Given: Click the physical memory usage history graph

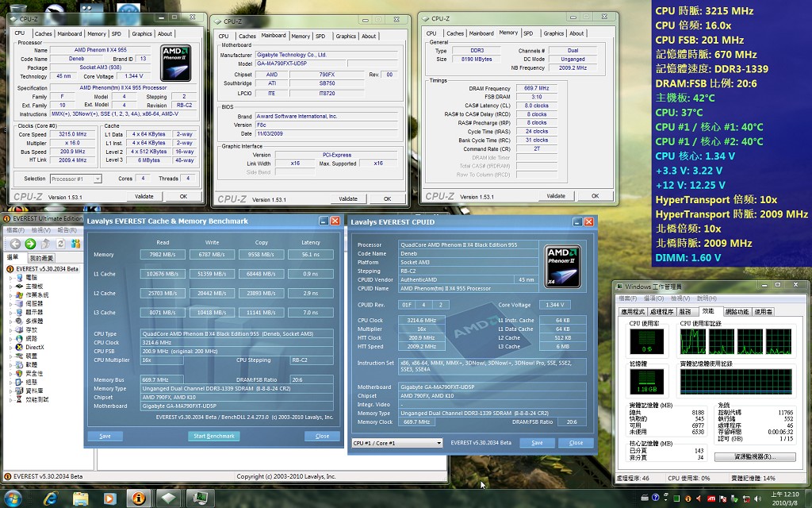Looking at the screenshot, I should pos(736,382).
